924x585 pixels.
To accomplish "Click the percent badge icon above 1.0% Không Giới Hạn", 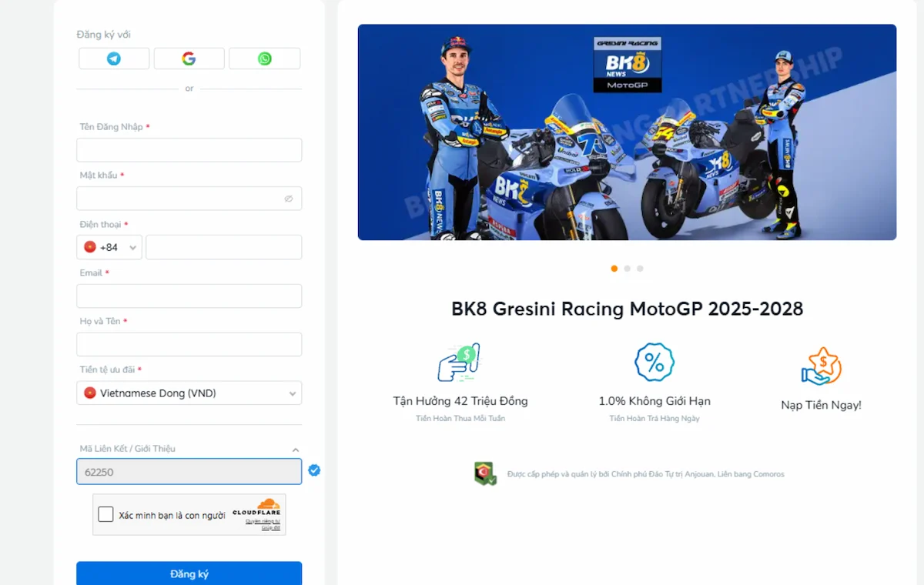I will coord(654,363).
